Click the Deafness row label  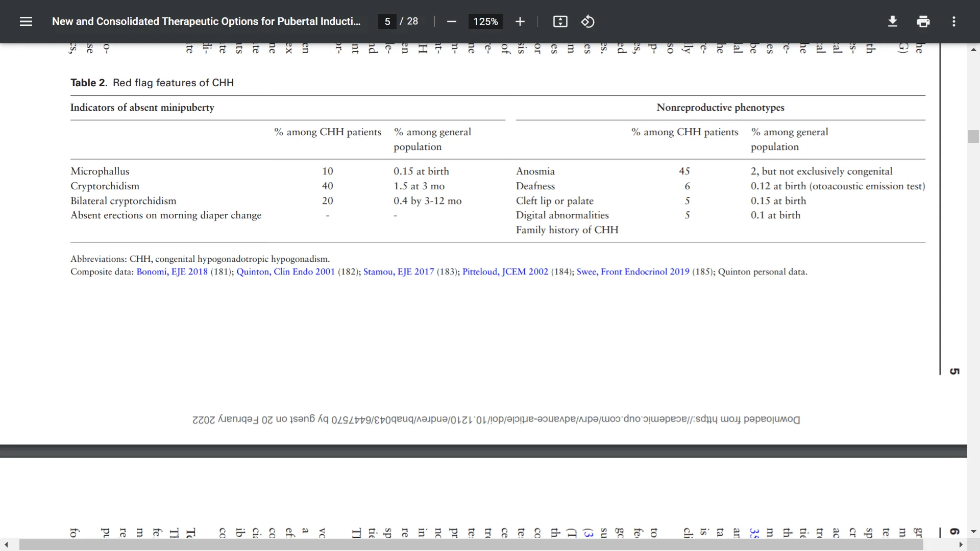point(535,186)
